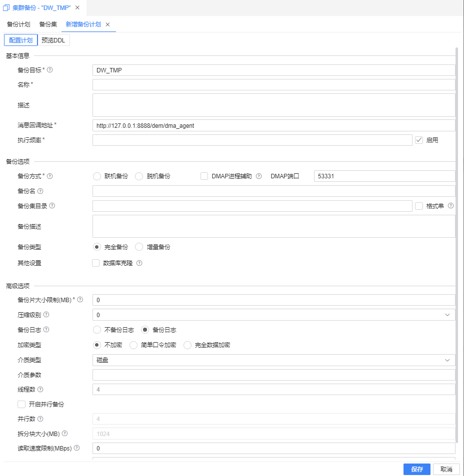This screenshot has width=464, height=476.
Task: Click the 备份描述 text area
Action: coord(274,226)
